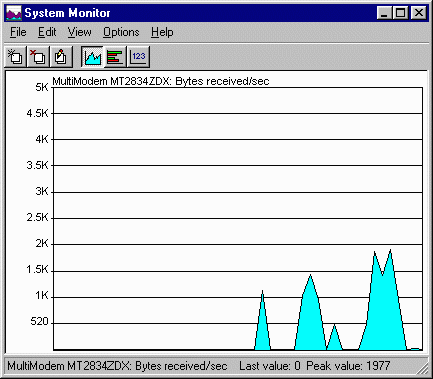Click the status bar Peak value: 1977 text
The height and width of the screenshot is (379, 433).
[348, 366]
